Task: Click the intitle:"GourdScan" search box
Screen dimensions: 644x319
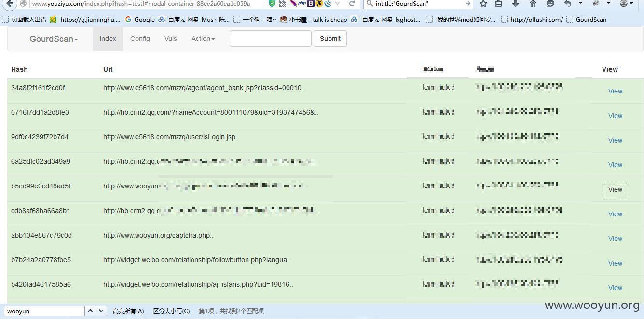Action: [x=417, y=3]
